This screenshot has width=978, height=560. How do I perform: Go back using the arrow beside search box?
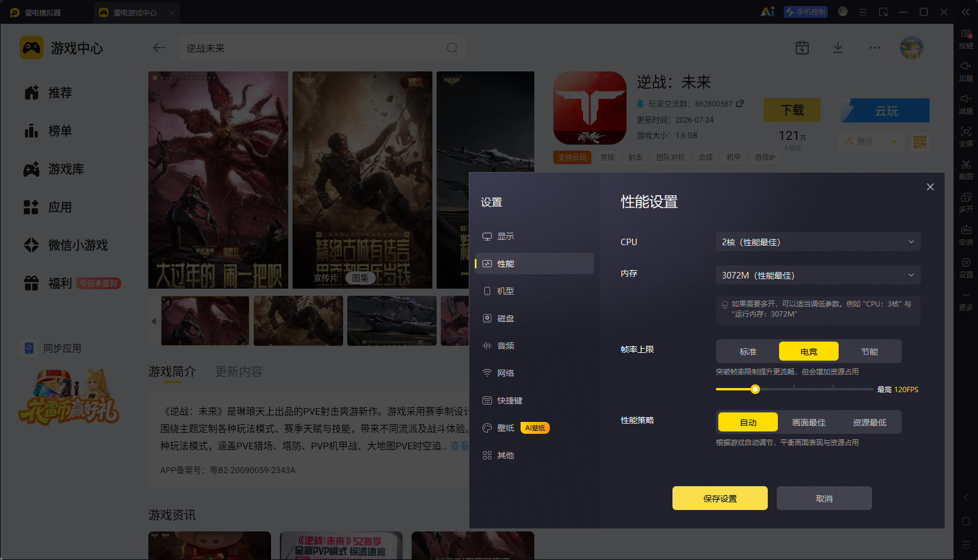(x=159, y=48)
